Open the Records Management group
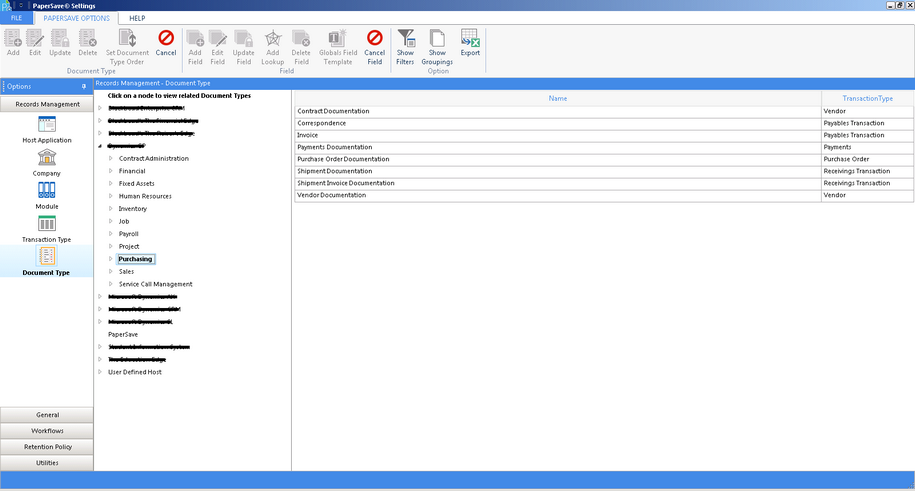Viewport: 915px width, 491px height. (x=47, y=104)
